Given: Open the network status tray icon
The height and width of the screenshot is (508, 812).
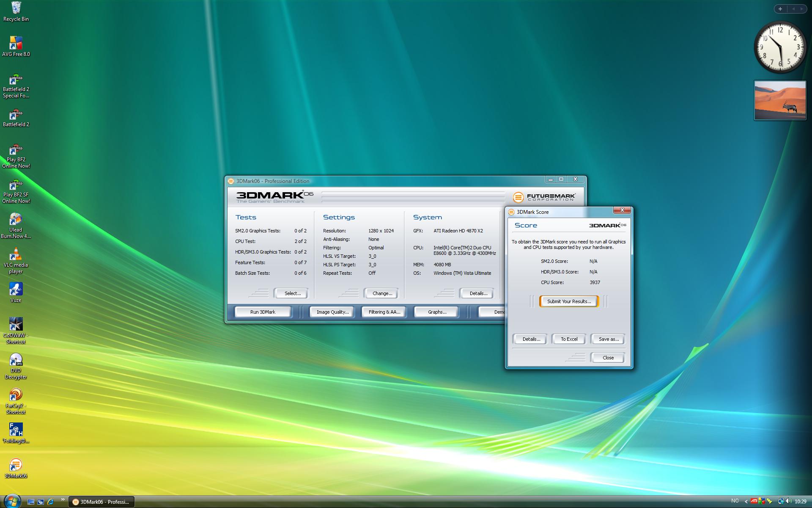Looking at the screenshot, I should pos(781,501).
